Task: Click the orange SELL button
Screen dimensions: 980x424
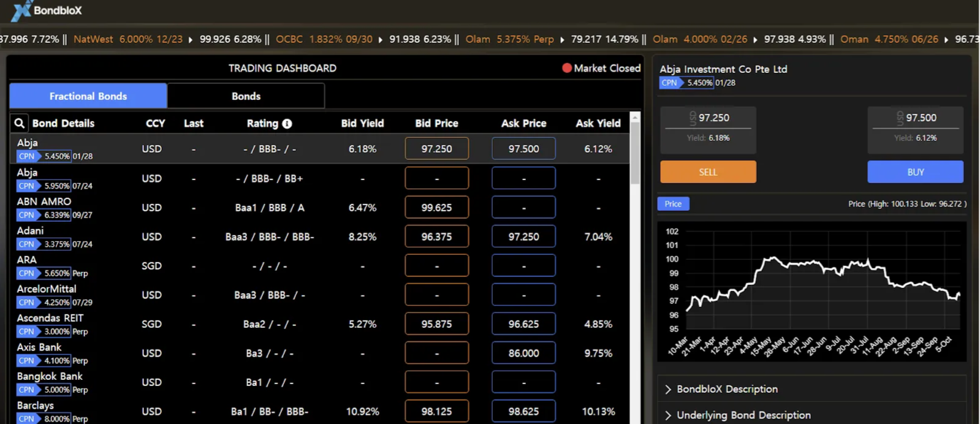Action: 708,172
